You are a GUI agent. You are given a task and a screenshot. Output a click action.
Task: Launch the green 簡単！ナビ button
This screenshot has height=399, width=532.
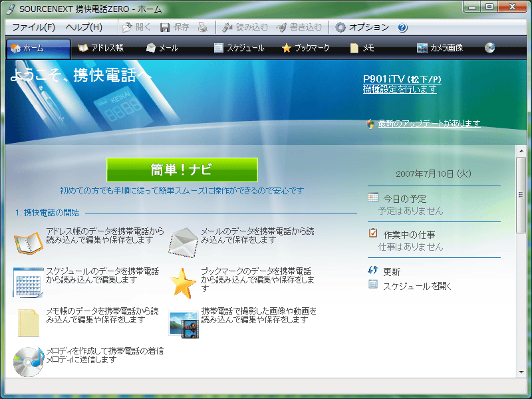point(182,170)
